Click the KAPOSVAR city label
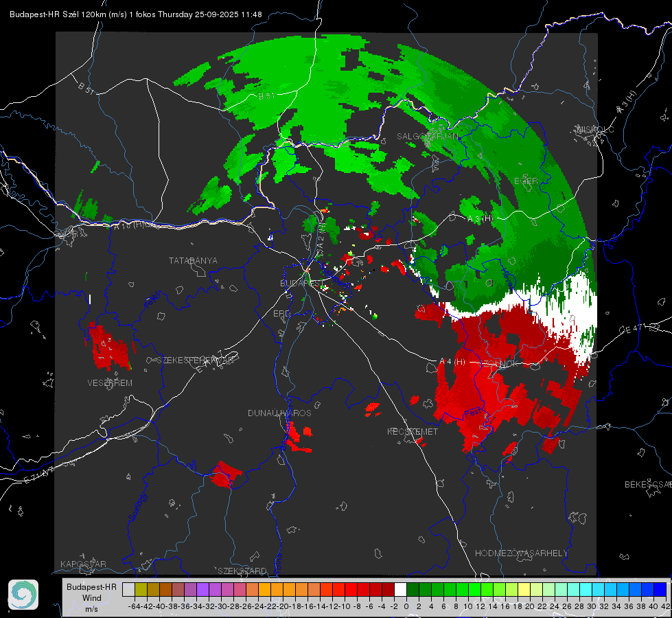This screenshot has height=618, width=672. (x=83, y=564)
